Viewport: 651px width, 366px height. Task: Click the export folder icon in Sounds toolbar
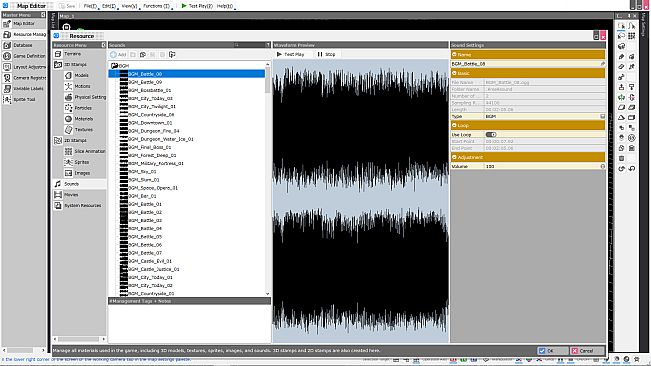pos(172,54)
